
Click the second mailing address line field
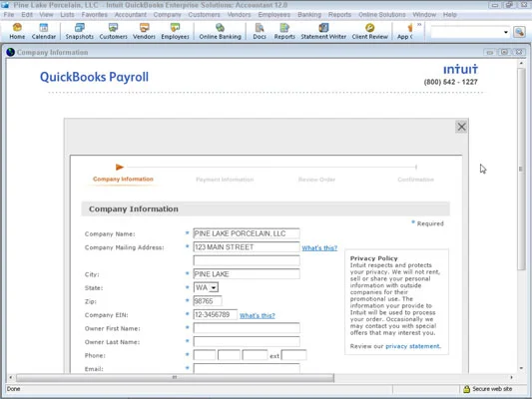coord(247,260)
